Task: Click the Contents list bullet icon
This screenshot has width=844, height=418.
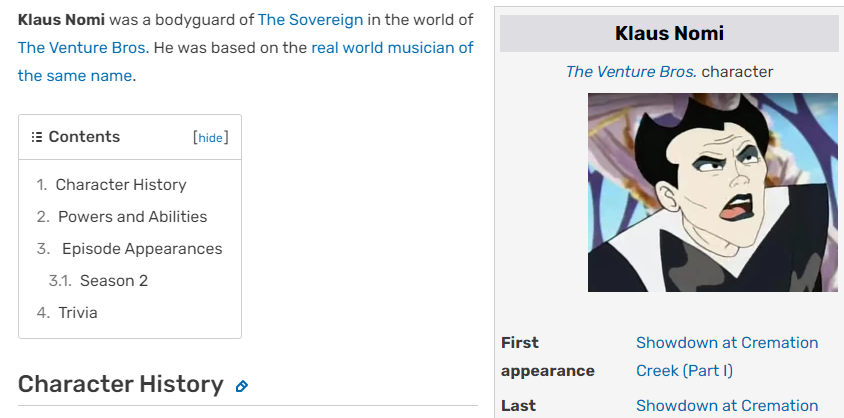Action: coord(37,137)
